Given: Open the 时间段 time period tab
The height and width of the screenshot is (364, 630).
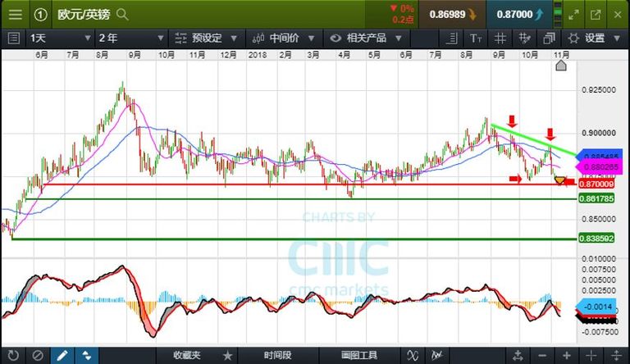Looking at the screenshot, I should point(277,355).
